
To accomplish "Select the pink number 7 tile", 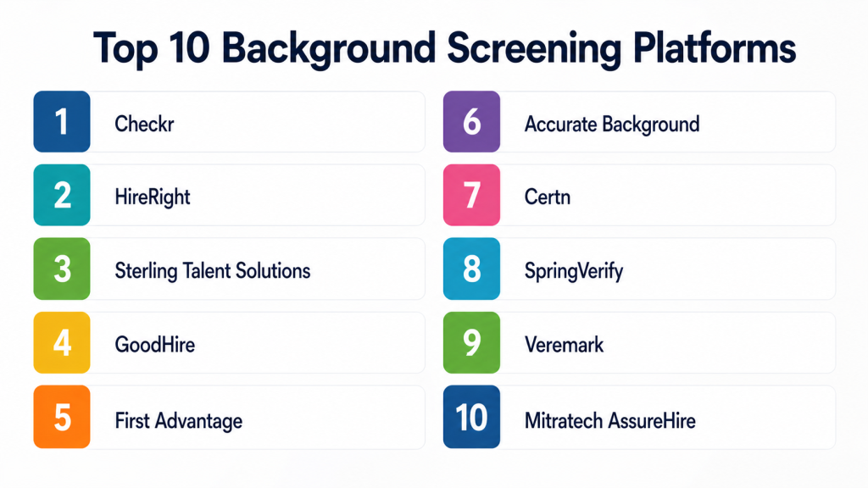I will tap(471, 196).
